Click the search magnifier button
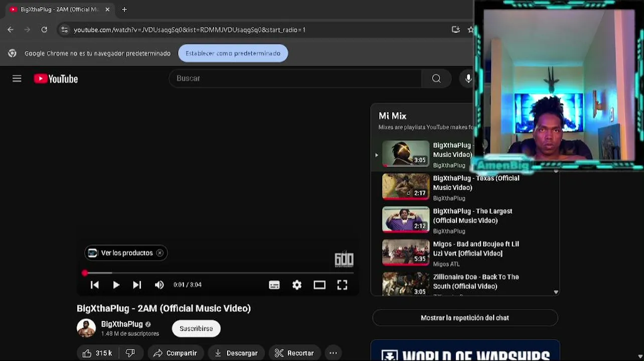Viewport: 644px width, 361px height. click(x=436, y=78)
